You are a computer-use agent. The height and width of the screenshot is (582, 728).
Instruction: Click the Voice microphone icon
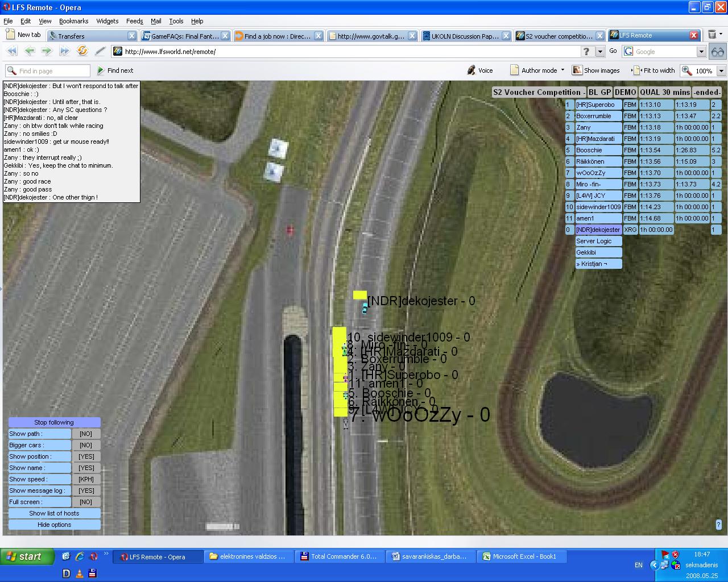[x=471, y=70]
